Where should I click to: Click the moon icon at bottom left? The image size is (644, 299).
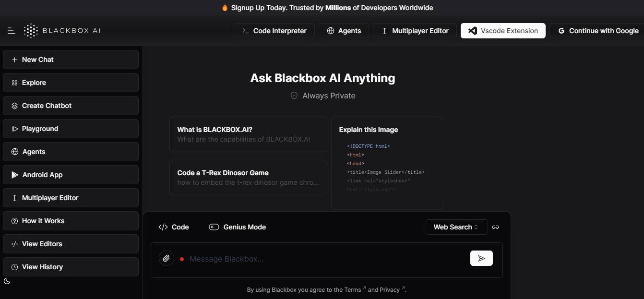tap(6, 282)
